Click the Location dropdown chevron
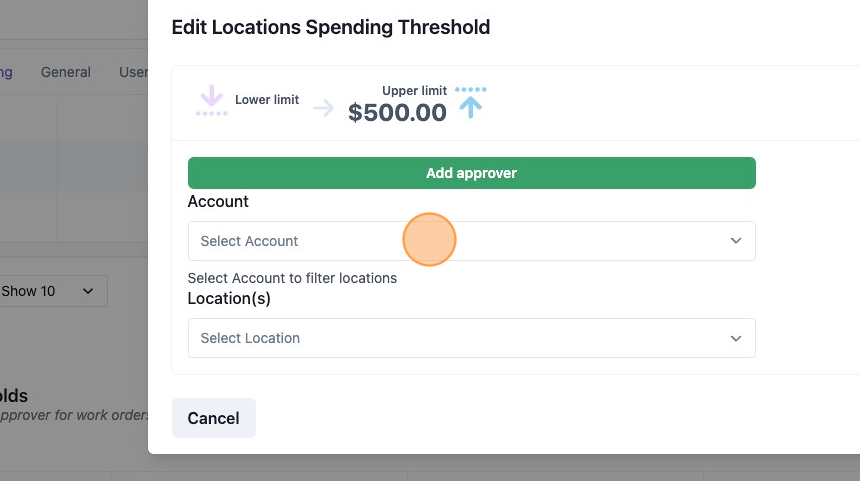 point(735,338)
